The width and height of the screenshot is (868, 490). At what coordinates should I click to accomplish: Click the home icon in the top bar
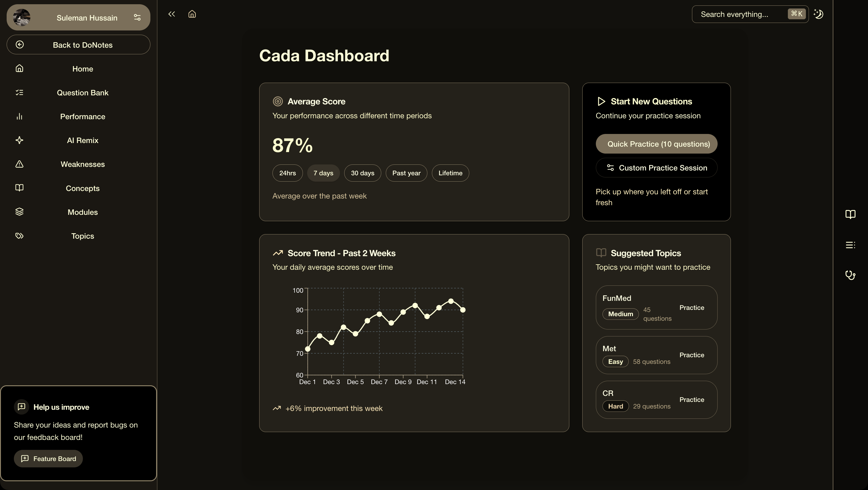192,14
